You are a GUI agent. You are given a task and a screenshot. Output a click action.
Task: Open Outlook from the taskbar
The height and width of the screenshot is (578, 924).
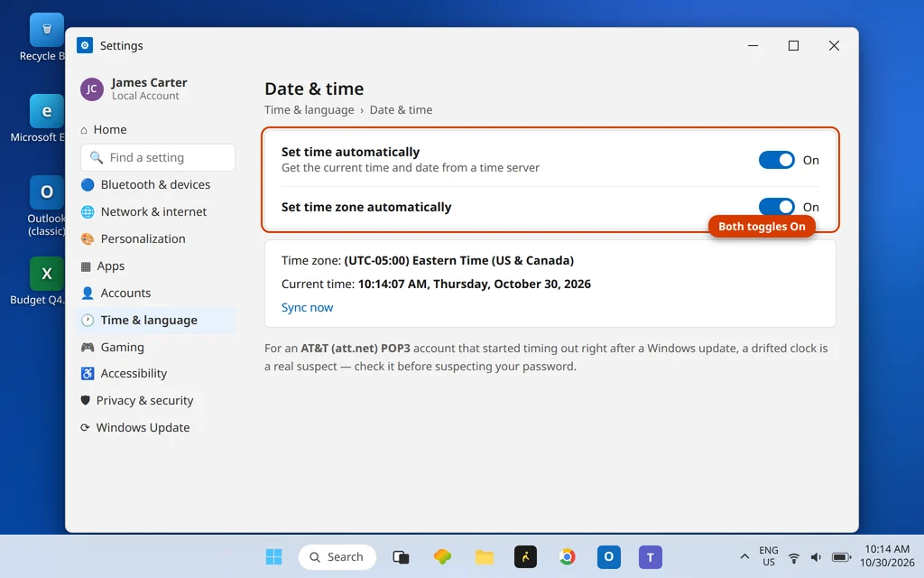pyautogui.click(x=609, y=556)
